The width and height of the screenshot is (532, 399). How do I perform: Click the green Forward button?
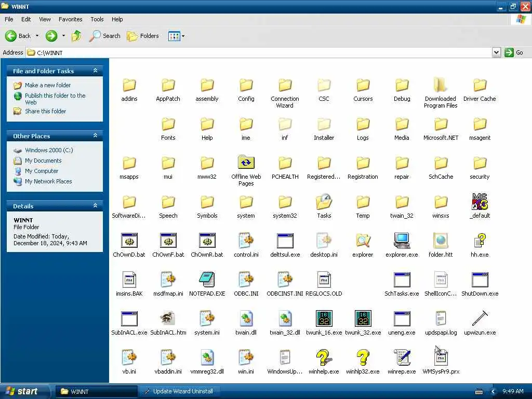click(51, 36)
